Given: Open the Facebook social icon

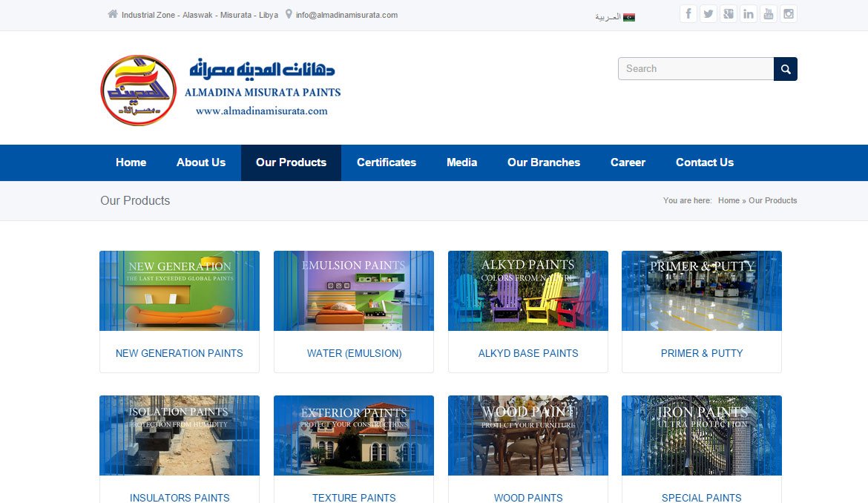Looking at the screenshot, I should pyautogui.click(x=688, y=14).
